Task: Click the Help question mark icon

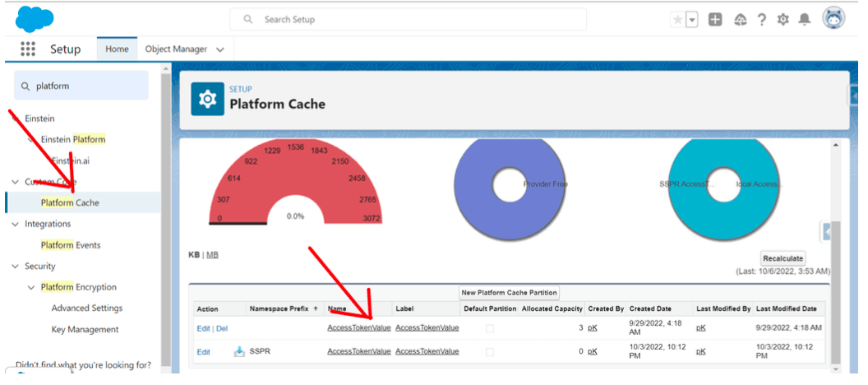Action: [x=762, y=20]
